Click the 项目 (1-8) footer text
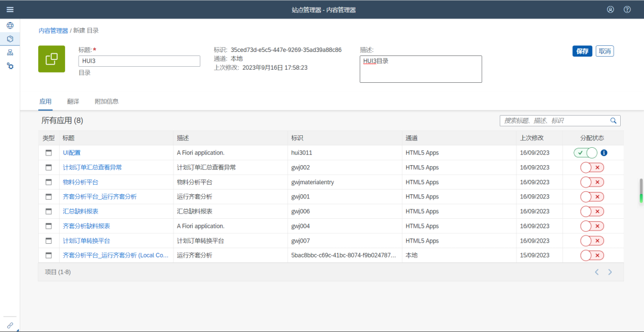This screenshot has width=644, height=332. tap(57, 272)
